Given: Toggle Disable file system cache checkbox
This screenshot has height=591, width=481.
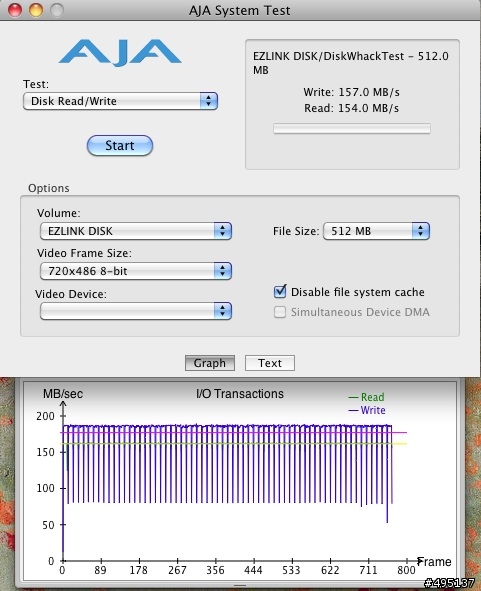Looking at the screenshot, I should (280, 292).
